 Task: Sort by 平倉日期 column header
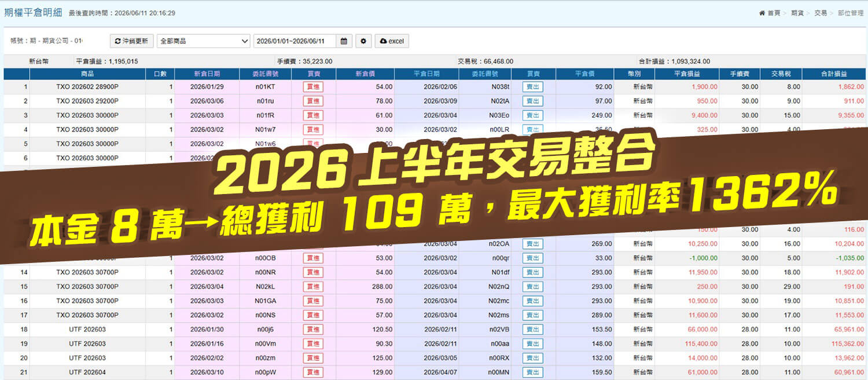(426, 74)
